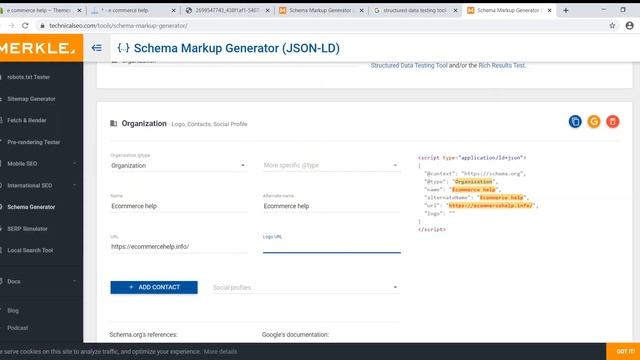Open Podcast in the sidebar

(x=18, y=328)
